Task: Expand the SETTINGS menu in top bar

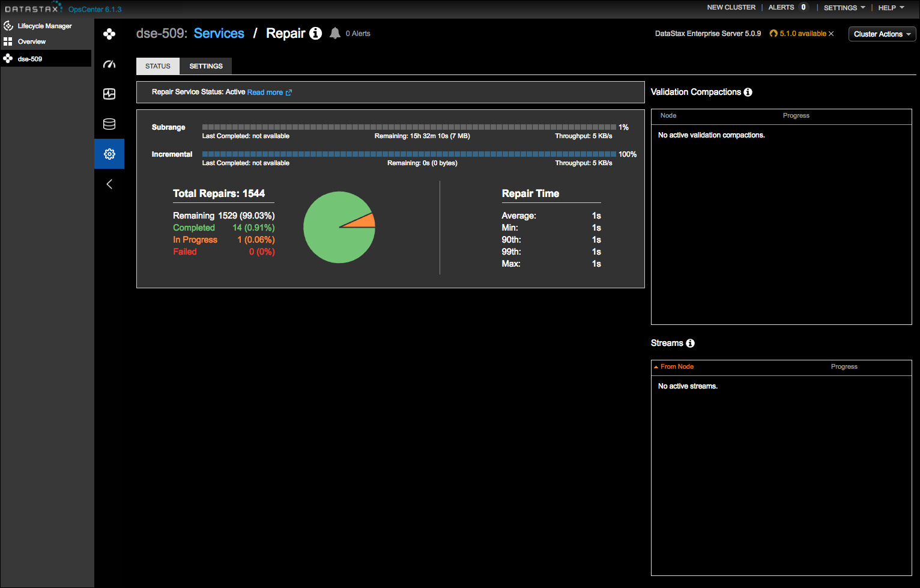Action: (x=844, y=8)
